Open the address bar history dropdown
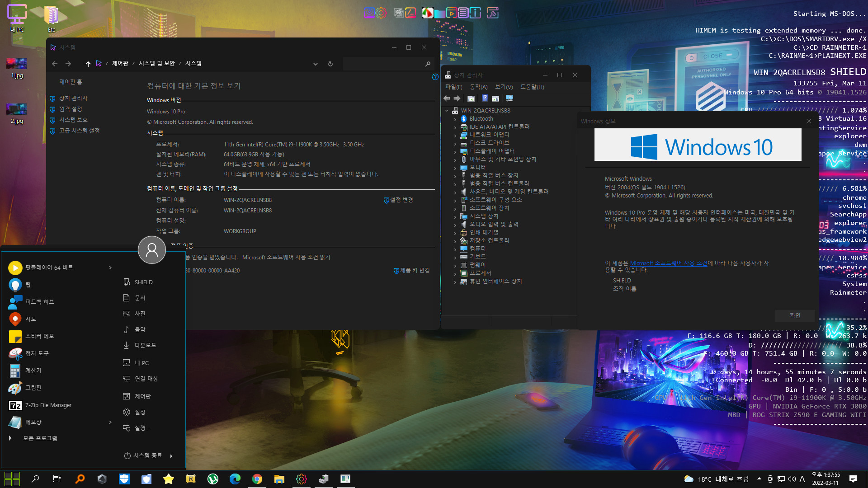868x488 pixels. click(316, 64)
